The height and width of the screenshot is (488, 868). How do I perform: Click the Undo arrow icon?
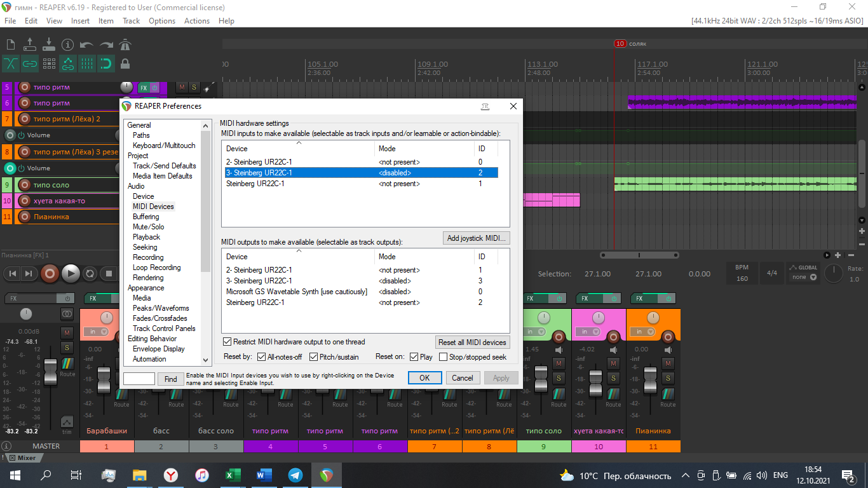87,45
